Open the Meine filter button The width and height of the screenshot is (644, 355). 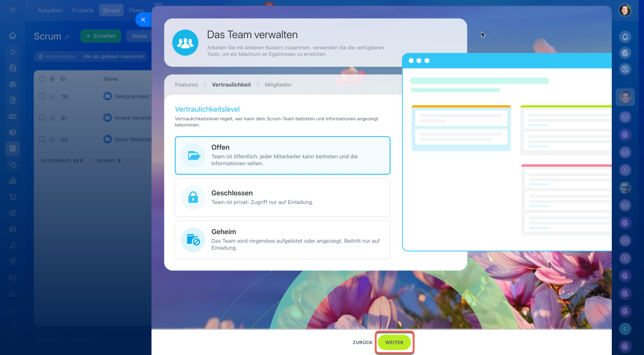tap(139, 36)
